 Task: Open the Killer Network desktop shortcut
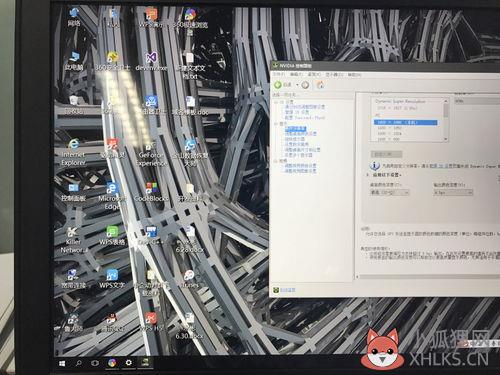click(73, 240)
